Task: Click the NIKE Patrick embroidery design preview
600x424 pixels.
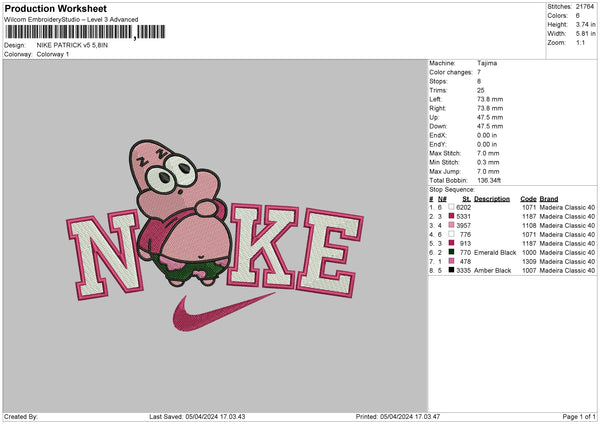Action: point(215,236)
